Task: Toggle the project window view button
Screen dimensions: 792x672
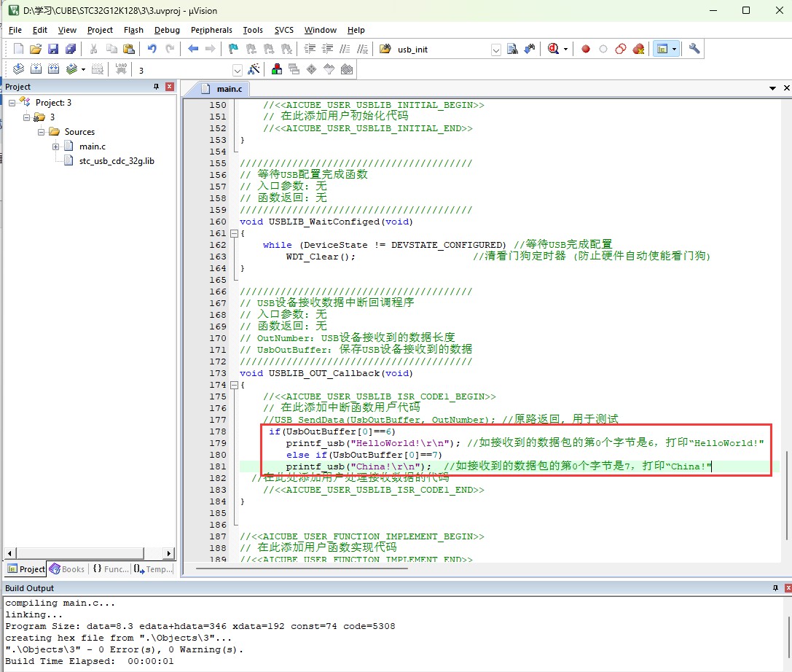Action: coord(662,49)
